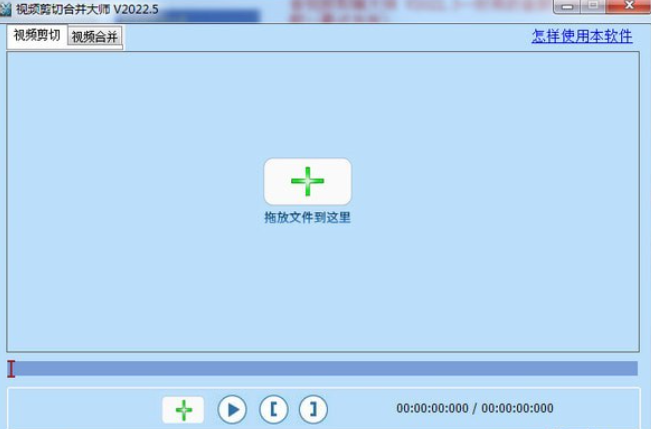Viewport: 651px width, 429px height.
Task: Close the 视频剪切合并大师 window
Action: (x=629, y=6)
